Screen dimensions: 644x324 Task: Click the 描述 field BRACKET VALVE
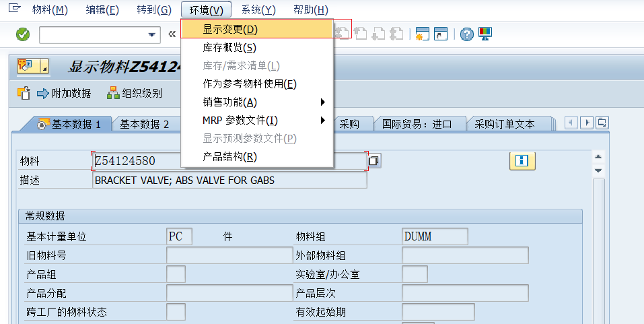pyautogui.click(x=229, y=180)
